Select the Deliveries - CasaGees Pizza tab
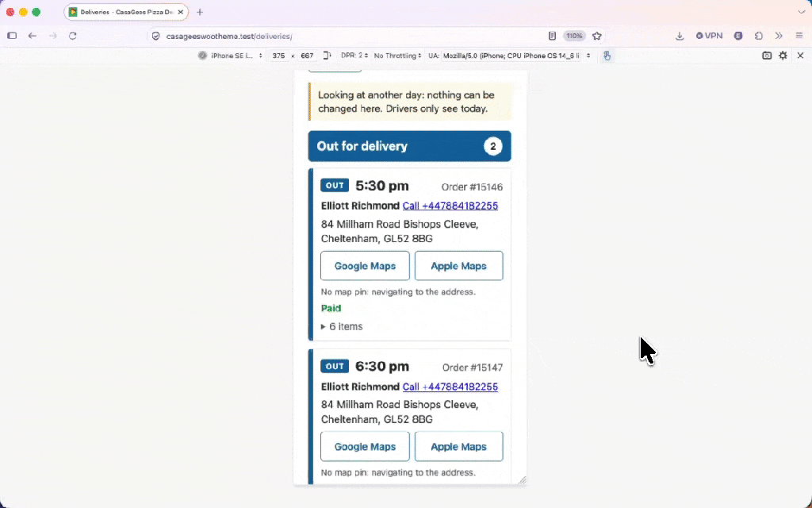 click(126, 12)
